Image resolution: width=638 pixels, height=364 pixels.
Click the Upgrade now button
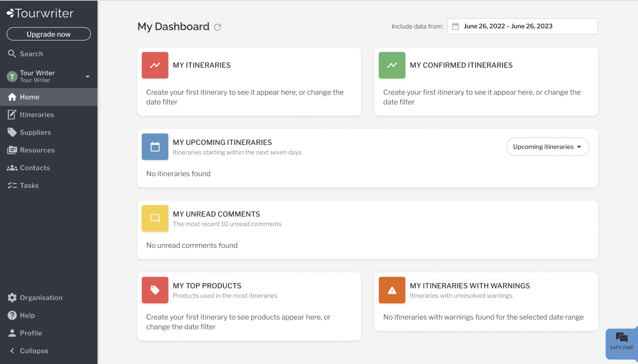coord(48,34)
